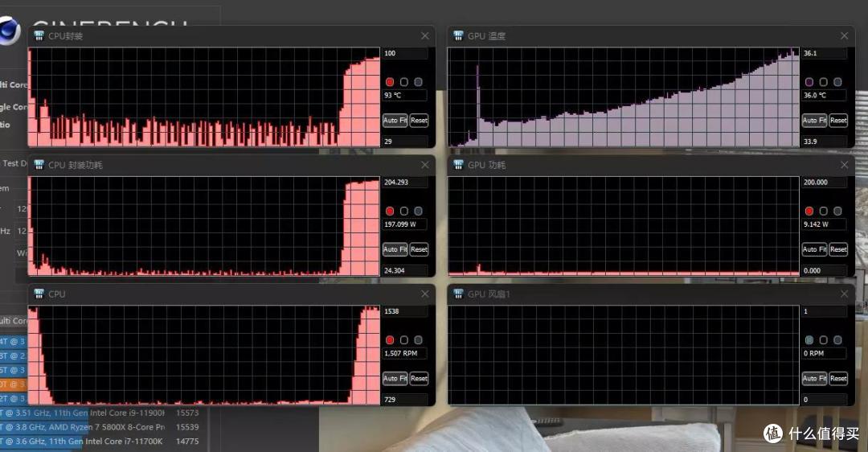Pick the grey grid color in GPU 风扇1
This screenshot has width=868, height=452.
click(x=837, y=340)
